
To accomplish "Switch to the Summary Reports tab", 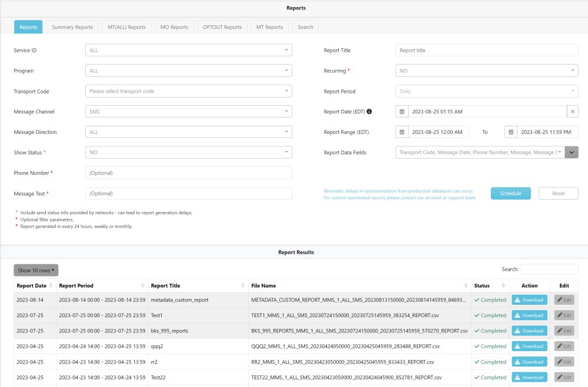I will click(x=72, y=27).
